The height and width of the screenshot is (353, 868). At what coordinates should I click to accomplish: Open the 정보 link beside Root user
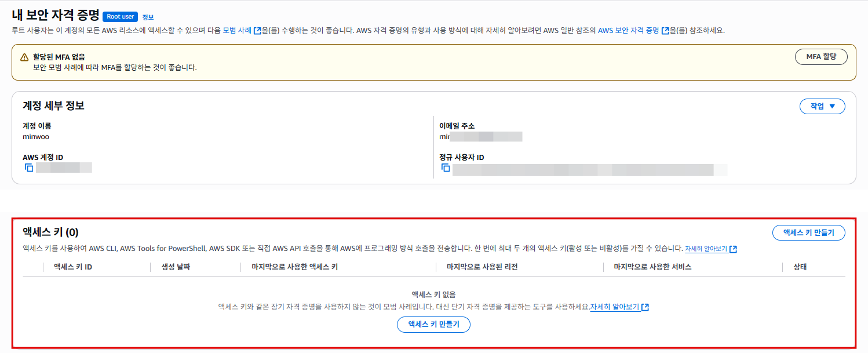click(148, 17)
